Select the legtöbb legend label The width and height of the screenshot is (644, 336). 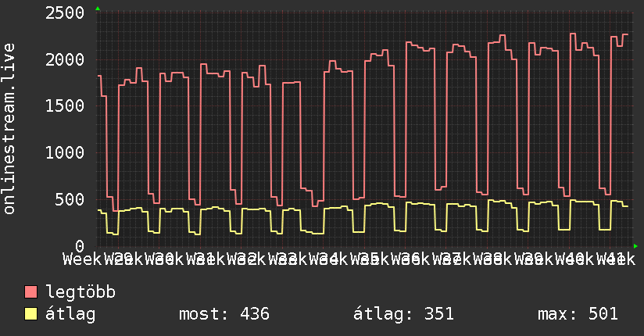point(80,292)
